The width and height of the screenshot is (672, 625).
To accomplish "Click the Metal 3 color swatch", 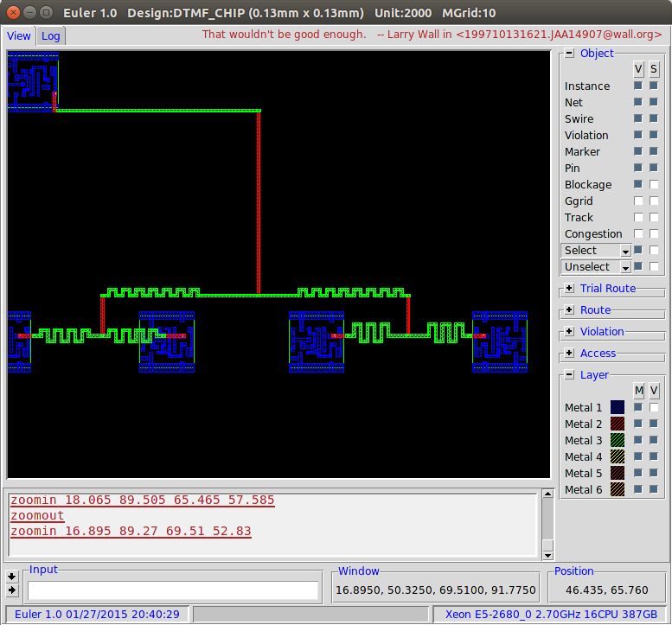I will click(618, 440).
